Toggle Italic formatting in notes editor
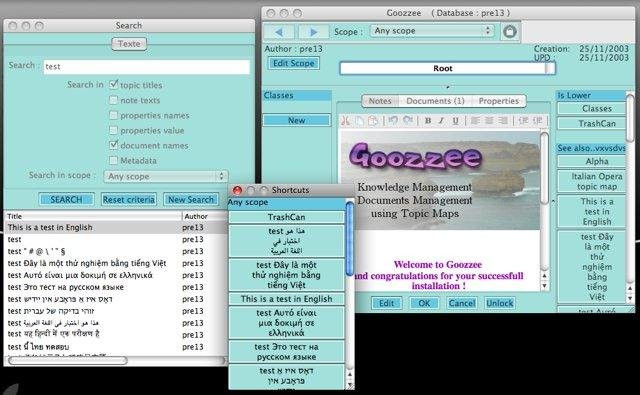The image size is (640, 395). [x=441, y=120]
